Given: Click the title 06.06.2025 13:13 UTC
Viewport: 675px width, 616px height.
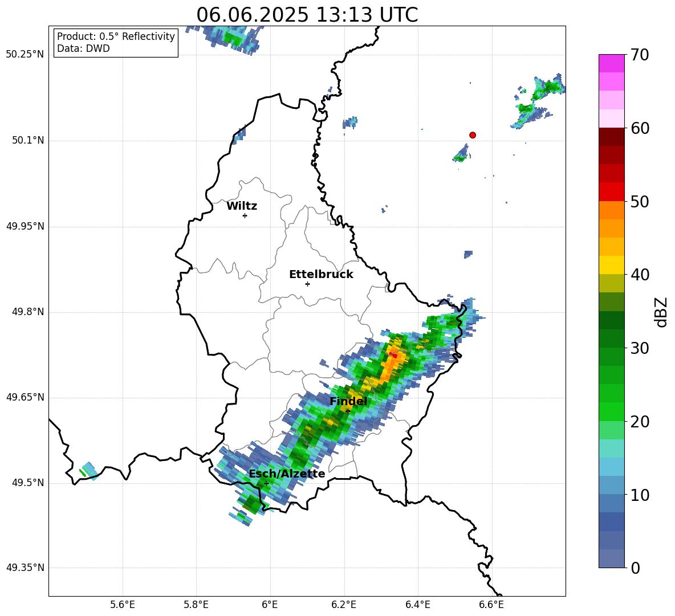Looking at the screenshot, I should pyautogui.click(x=307, y=15).
